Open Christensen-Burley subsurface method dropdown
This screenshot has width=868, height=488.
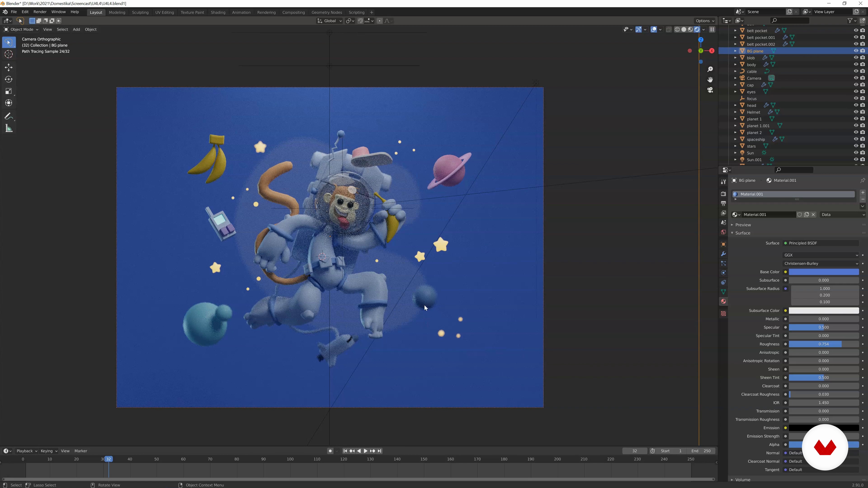821,263
